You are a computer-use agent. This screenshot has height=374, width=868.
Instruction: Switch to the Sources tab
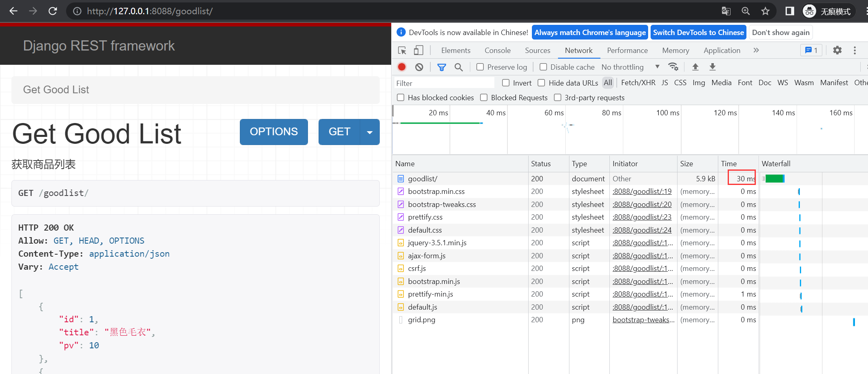click(x=538, y=51)
